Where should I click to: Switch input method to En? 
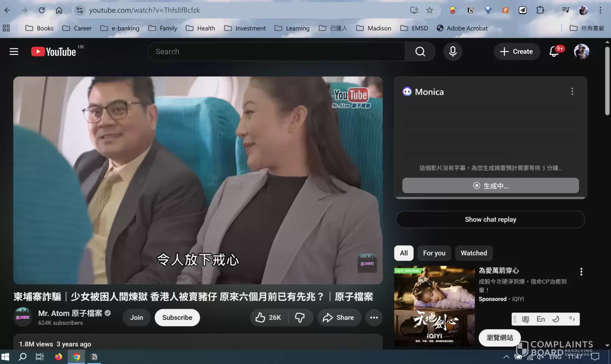[541, 319]
